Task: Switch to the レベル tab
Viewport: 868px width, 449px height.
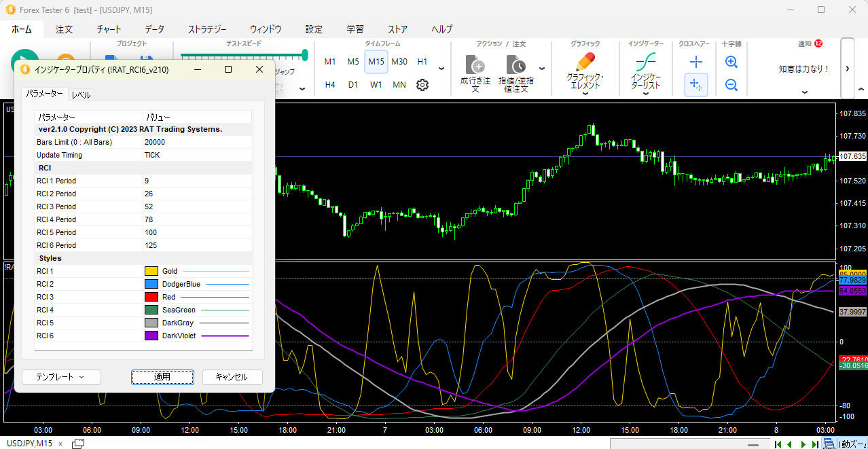Action: coord(81,95)
